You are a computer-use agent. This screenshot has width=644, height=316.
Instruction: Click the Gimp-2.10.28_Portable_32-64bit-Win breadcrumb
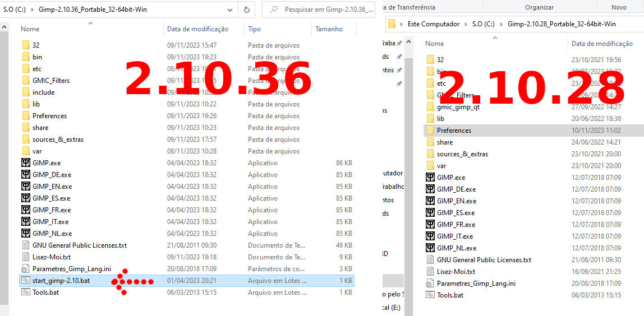tap(562, 24)
